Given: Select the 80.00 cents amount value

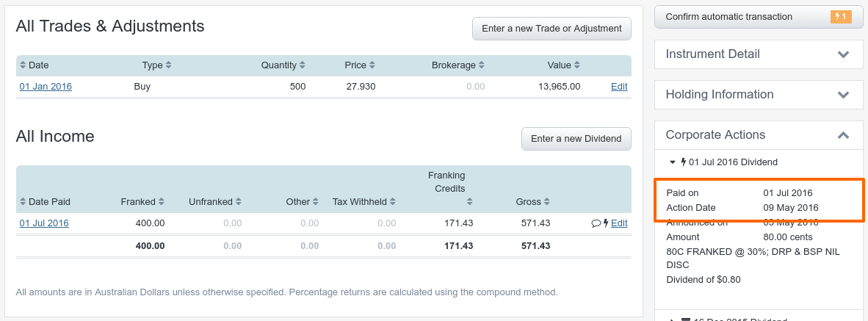Looking at the screenshot, I should coord(788,237).
